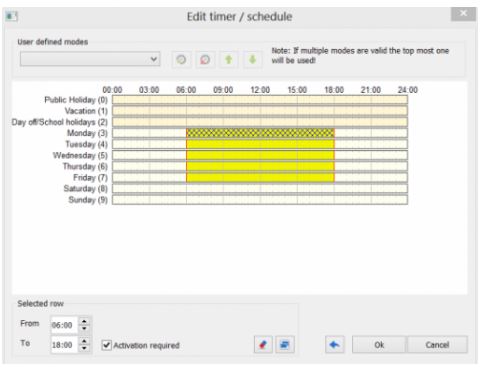
Task: Click the blue undo arrow button
Action: click(x=335, y=344)
